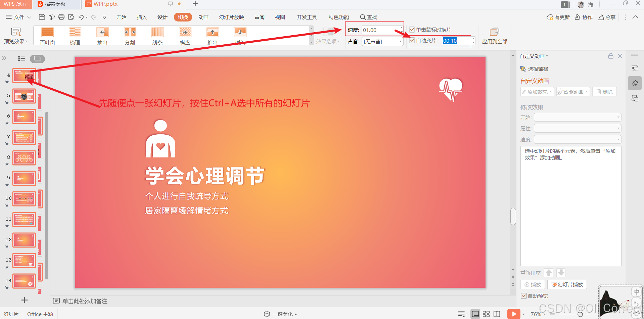Click the Print icon
Screen dimensions: 644x319
coord(61,17)
